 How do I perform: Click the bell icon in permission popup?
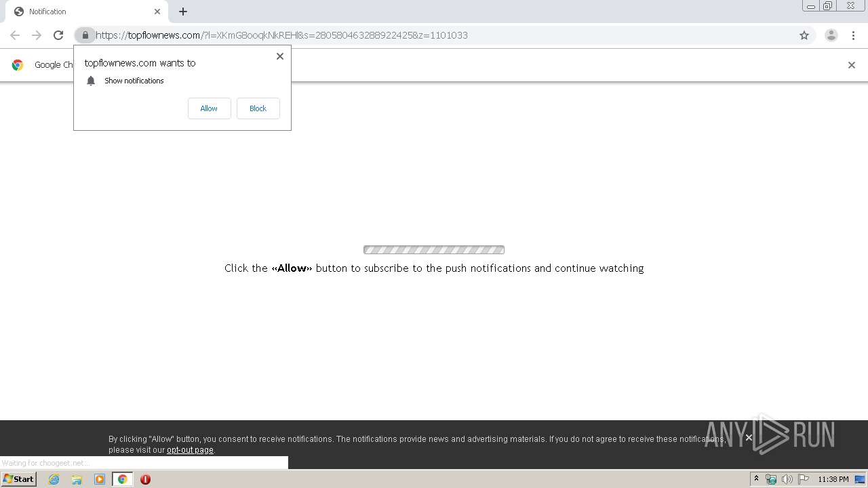coord(91,81)
